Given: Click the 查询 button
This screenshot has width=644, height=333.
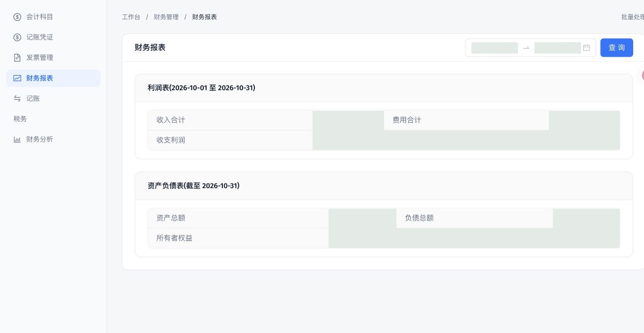Looking at the screenshot, I should coord(617,48).
